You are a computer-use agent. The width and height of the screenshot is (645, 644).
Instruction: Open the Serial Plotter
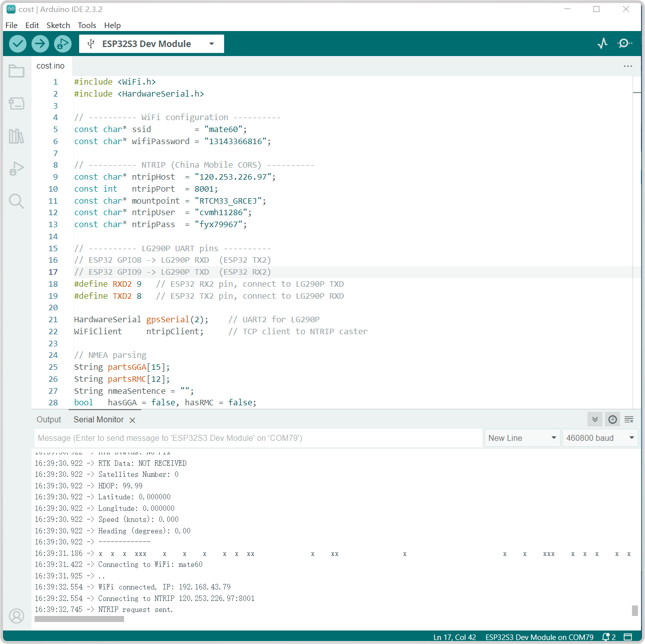[602, 44]
